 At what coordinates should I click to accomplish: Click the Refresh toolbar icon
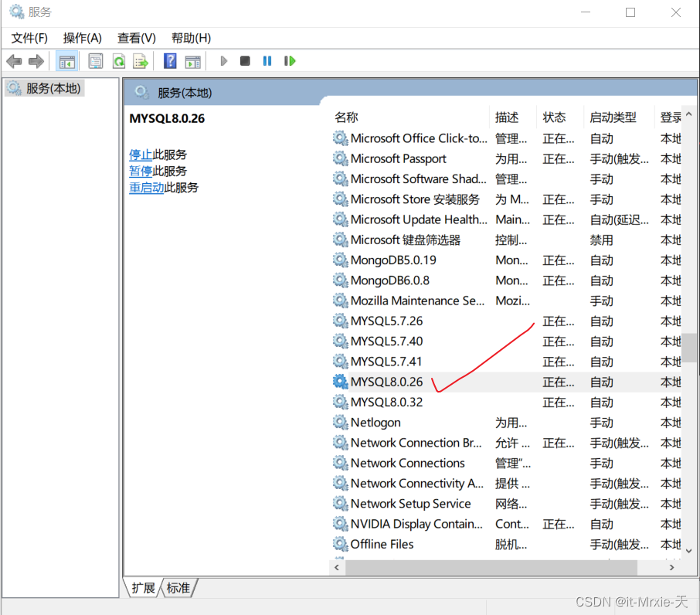119,61
